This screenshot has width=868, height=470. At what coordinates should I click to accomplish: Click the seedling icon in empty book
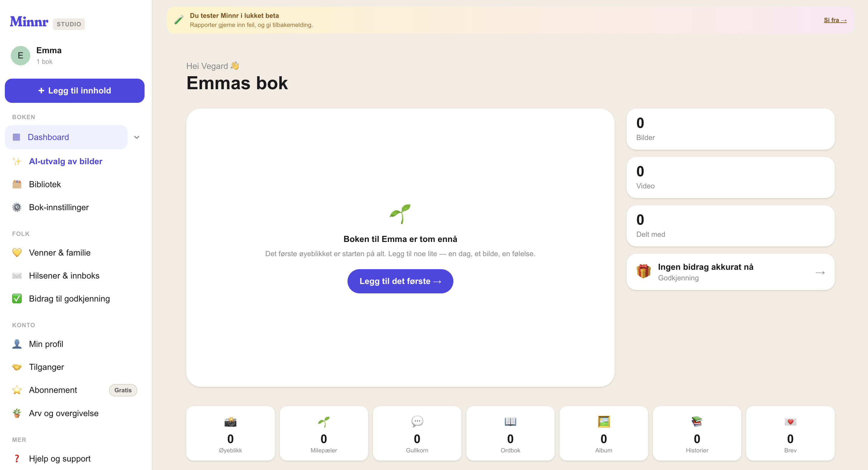[400, 214]
